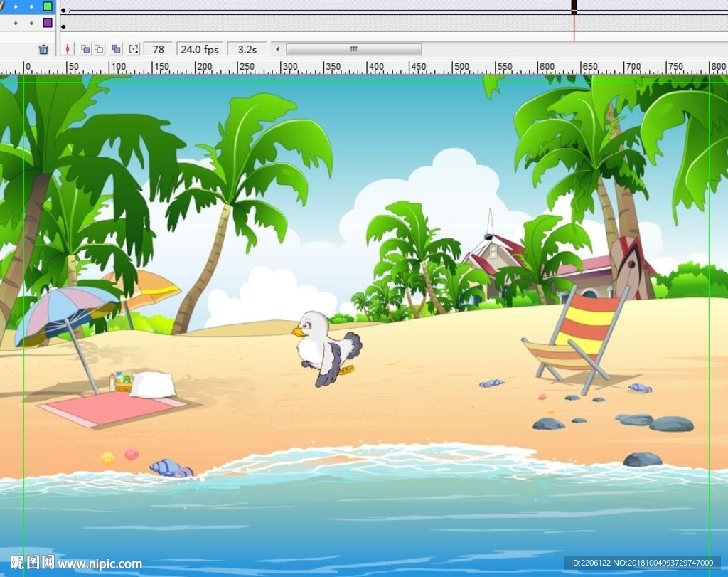Select the seagull character on the stage

click(x=324, y=349)
